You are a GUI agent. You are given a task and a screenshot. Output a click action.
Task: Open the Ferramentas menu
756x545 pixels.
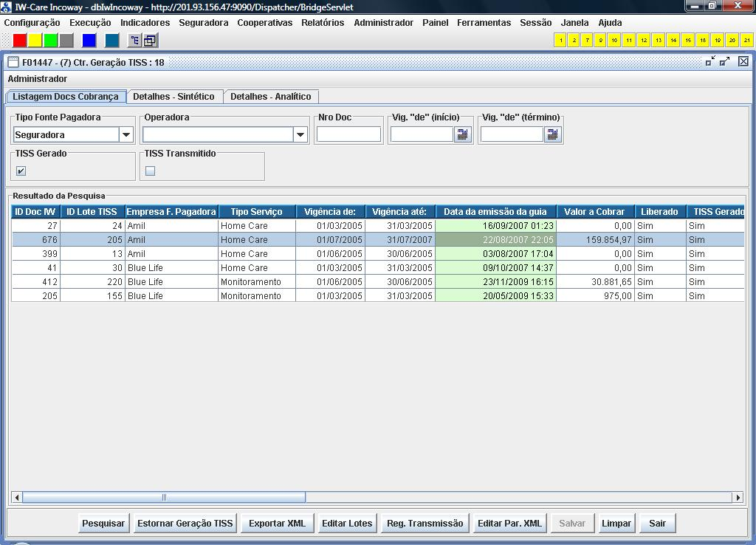(484, 23)
